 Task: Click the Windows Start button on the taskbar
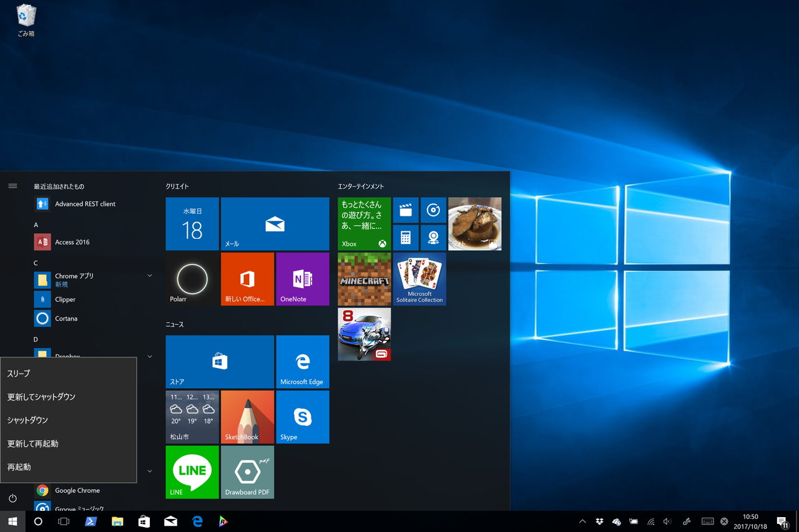click(x=12, y=521)
